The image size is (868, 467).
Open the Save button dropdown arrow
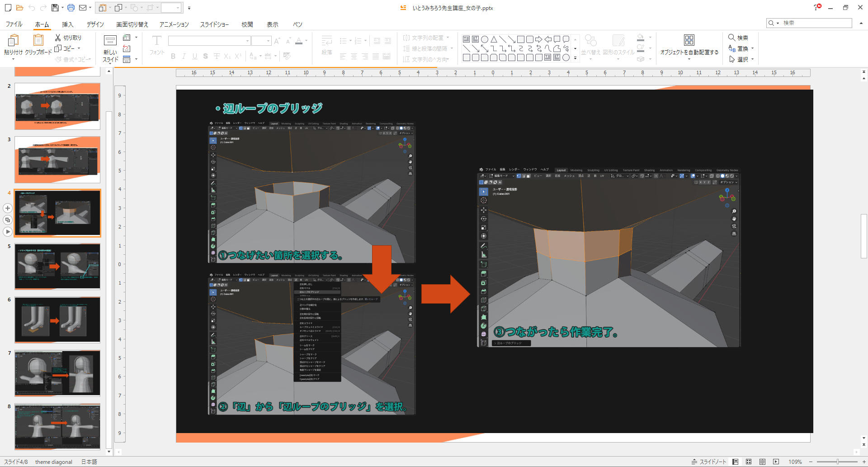click(x=62, y=8)
